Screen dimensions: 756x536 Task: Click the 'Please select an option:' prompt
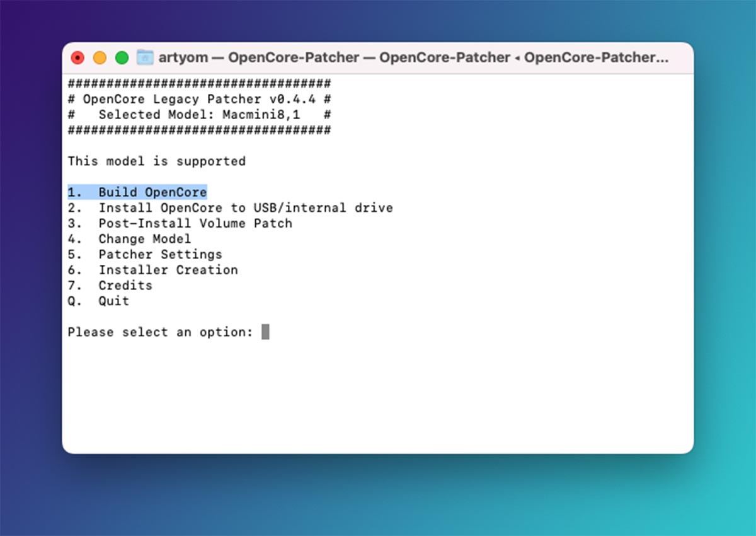160,332
